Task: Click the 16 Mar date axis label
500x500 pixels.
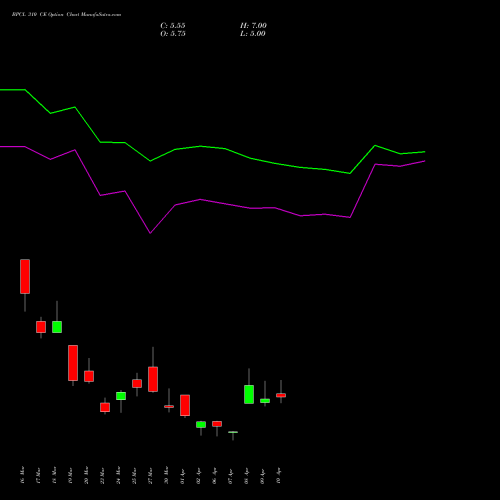Action: coord(22,475)
